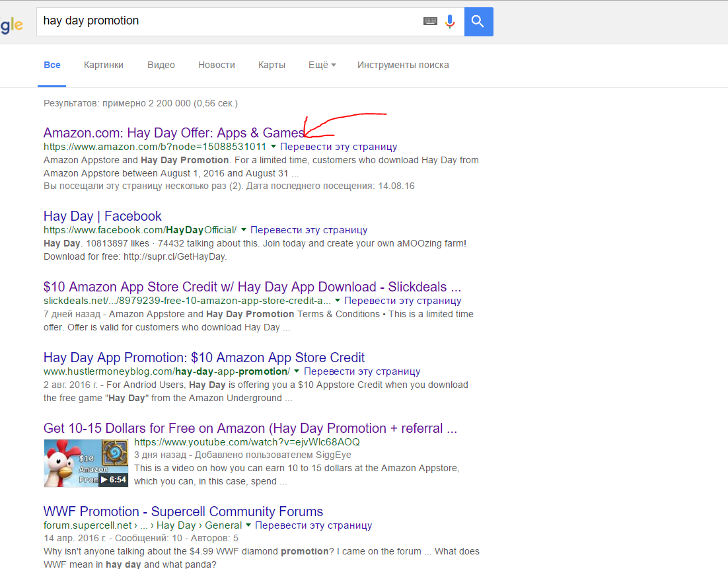Expand the 'Ещё' dropdown menu
The width and height of the screenshot is (728, 569).
coord(322,65)
